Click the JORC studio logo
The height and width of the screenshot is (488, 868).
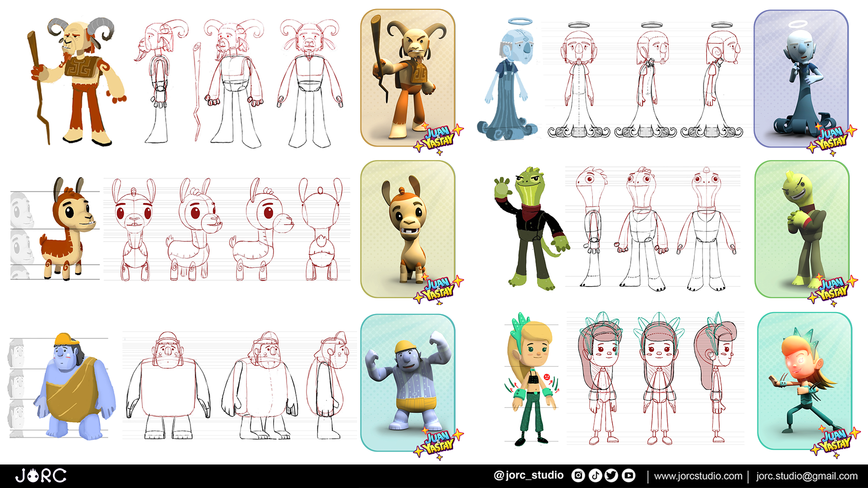point(41,475)
